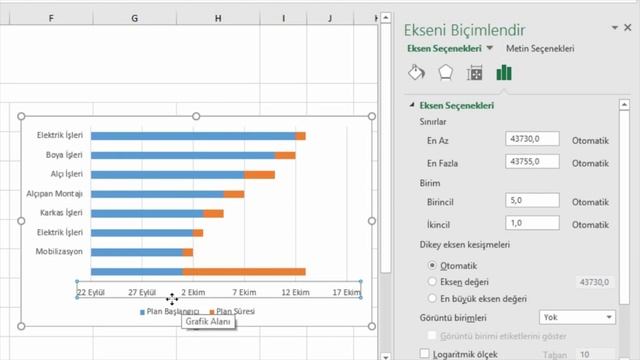This screenshot has height=360, width=640.
Task: Edit the Birincil major unit field
Action: (532, 200)
